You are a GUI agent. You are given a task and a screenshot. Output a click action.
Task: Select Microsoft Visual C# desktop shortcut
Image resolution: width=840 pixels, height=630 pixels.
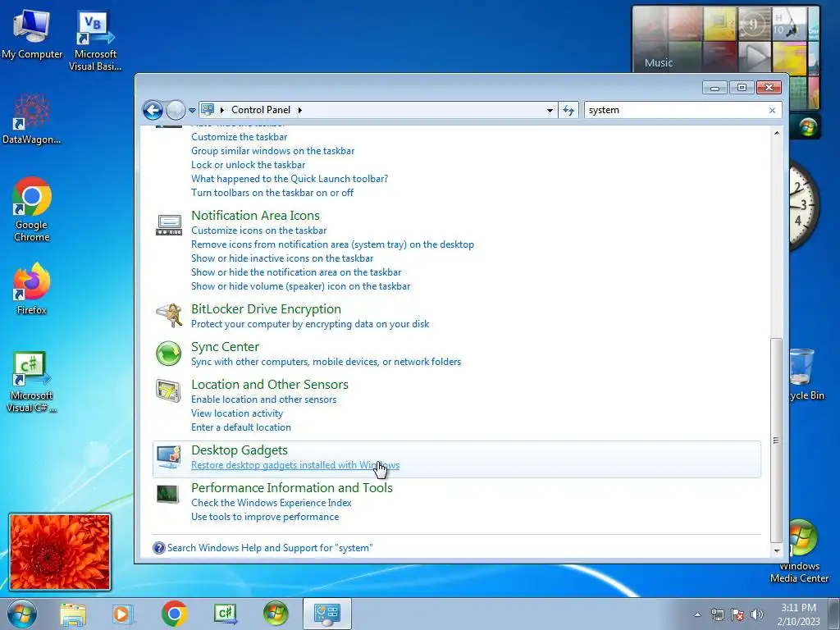[32, 382]
